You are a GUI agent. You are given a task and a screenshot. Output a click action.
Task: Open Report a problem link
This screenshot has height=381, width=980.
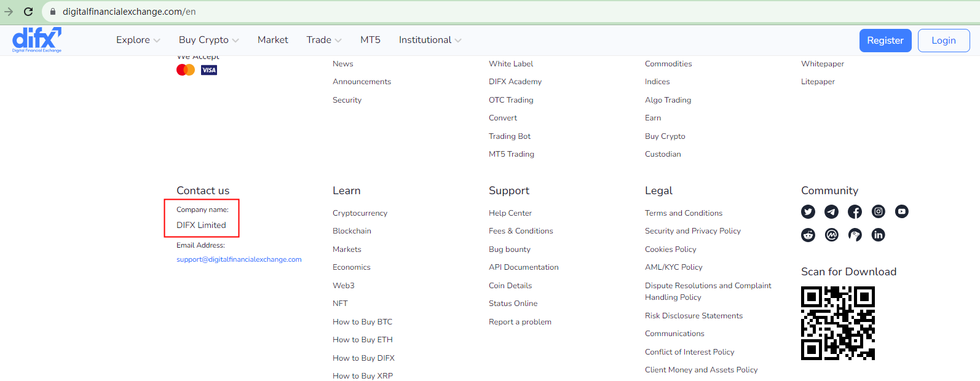coord(520,322)
